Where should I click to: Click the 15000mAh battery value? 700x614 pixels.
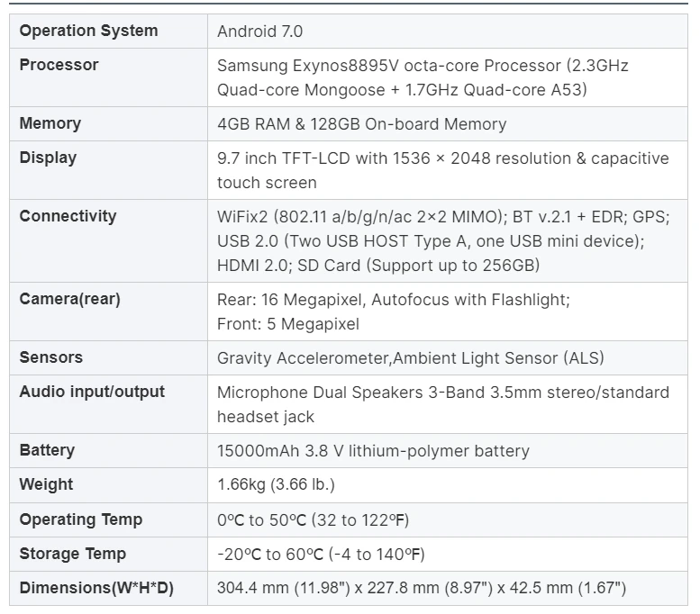click(x=373, y=451)
